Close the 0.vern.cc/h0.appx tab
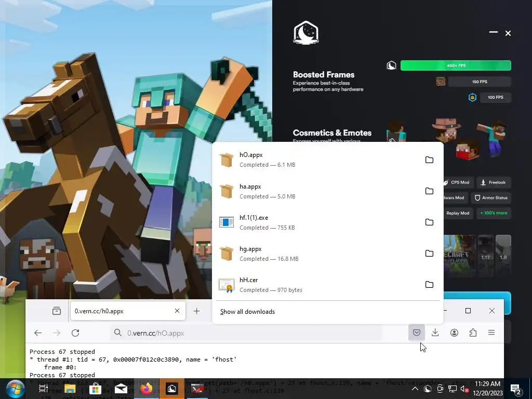The width and height of the screenshot is (532, 399). [177, 311]
